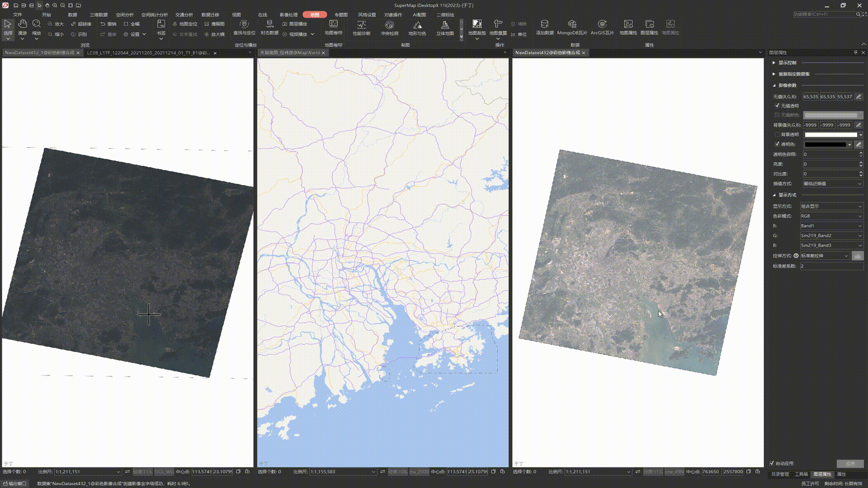The height and width of the screenshot is (488, 868).
Task: Click the black 透明色 color swatch
Action: point(825,145)
